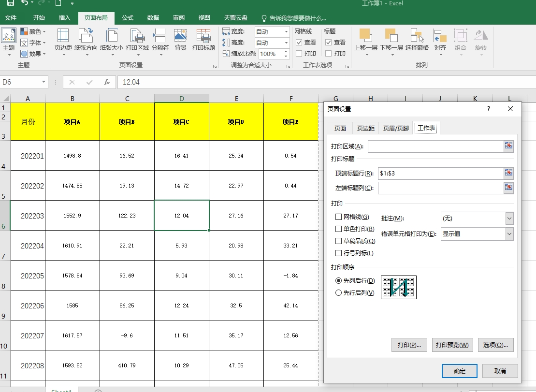
Task: Click the 选项(O)... button
Action: (495, 345)
